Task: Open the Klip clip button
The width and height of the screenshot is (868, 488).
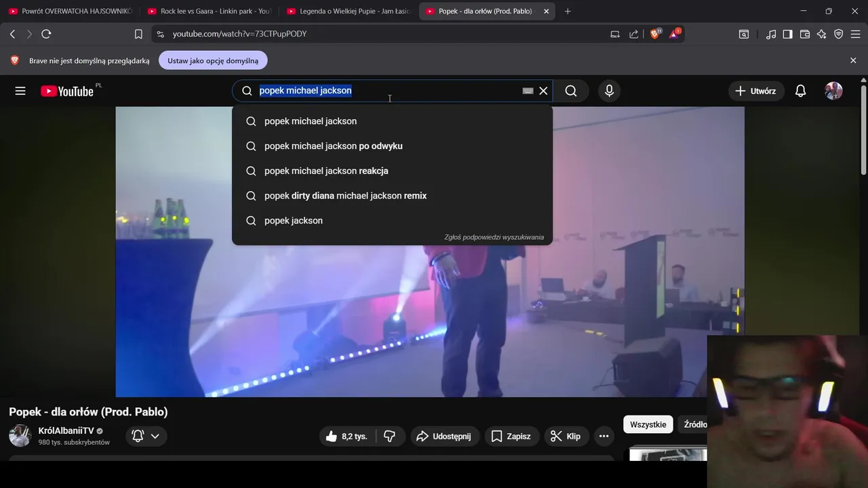Action: point(566,436)
